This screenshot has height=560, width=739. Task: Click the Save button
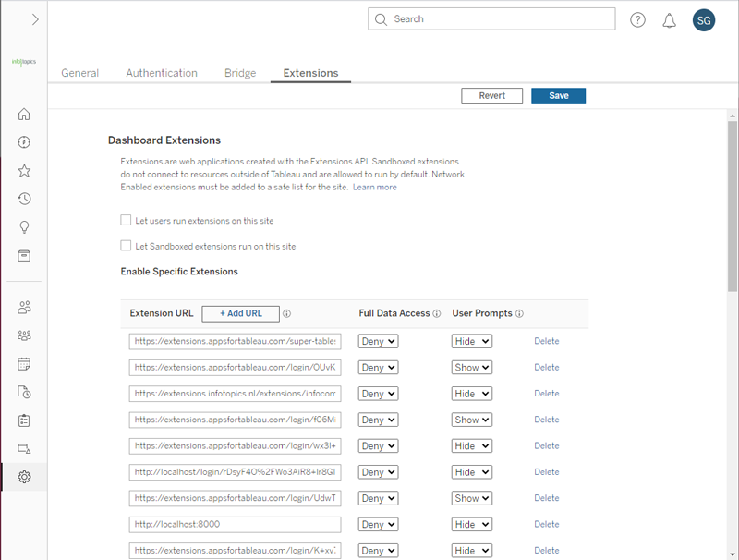coord(558,96)
